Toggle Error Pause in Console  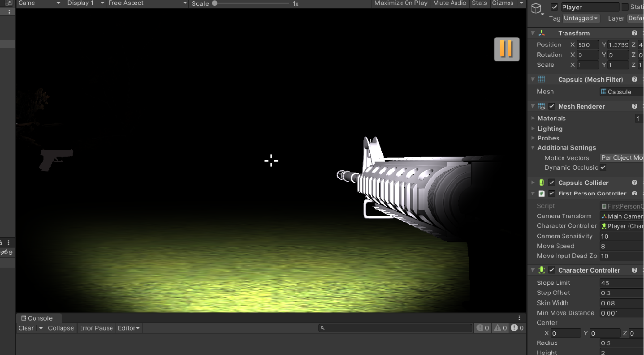pos(96,328)
